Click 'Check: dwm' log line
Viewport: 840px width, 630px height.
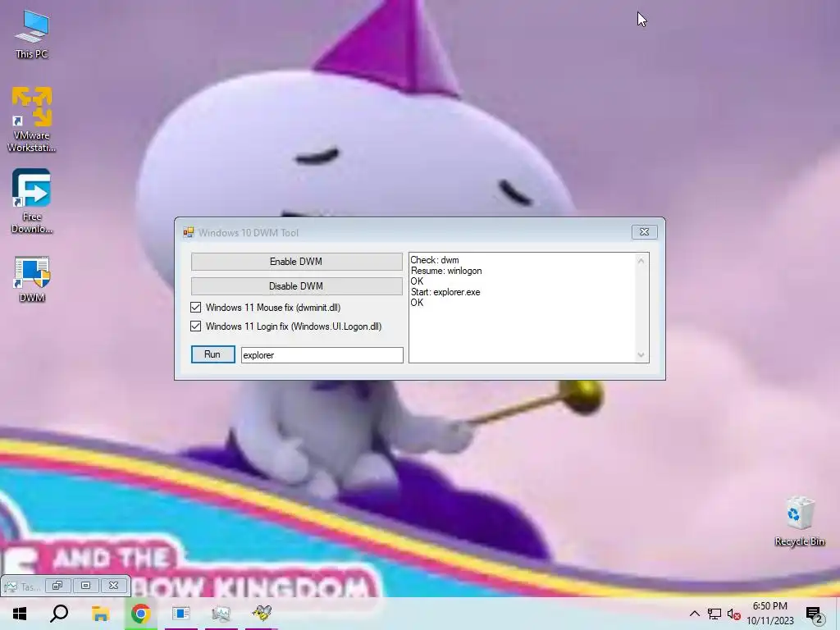[x=435, y=260]
